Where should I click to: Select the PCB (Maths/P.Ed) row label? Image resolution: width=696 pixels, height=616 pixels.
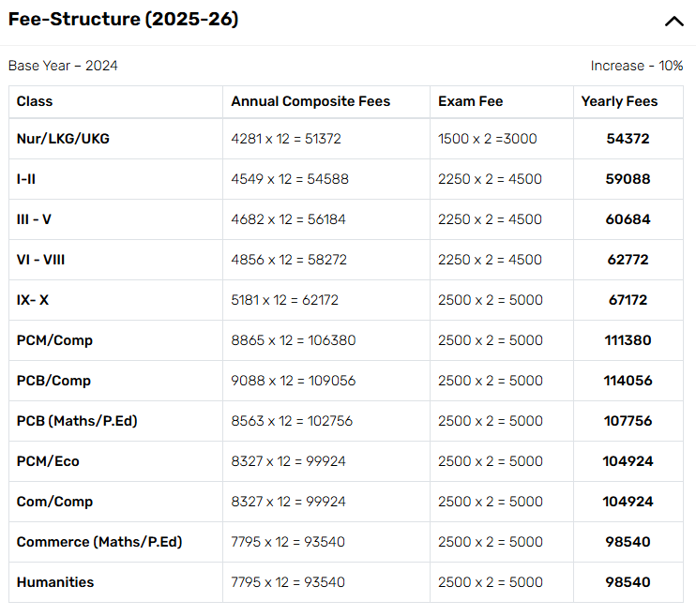(77, 421)
